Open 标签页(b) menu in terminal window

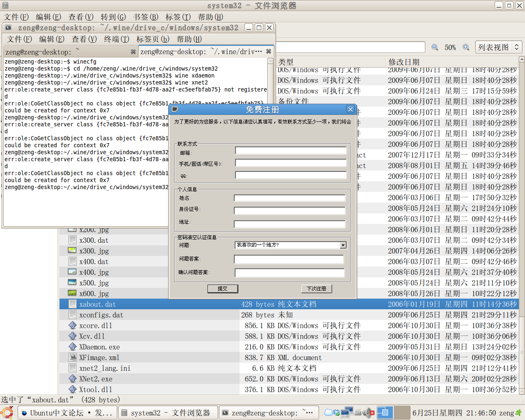coord(153,39)
